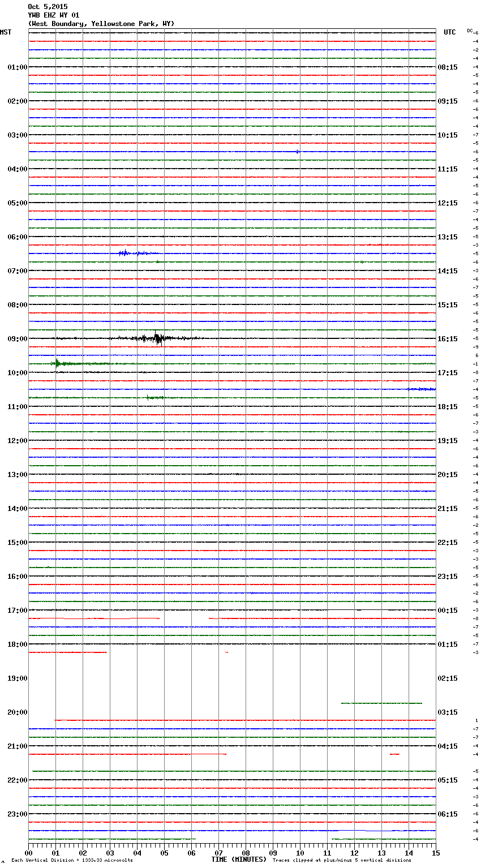This screenshot has height=868, width=481.
Task: Click the 21:00 MST hour label
Action: point(18,746)
